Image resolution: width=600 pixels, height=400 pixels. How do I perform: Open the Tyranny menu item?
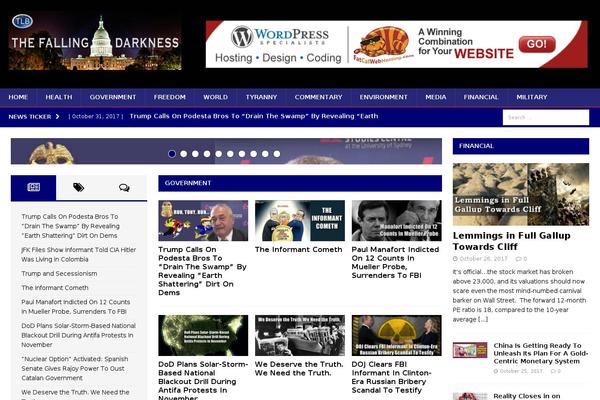pyautogui.click(x=261, y=97)
